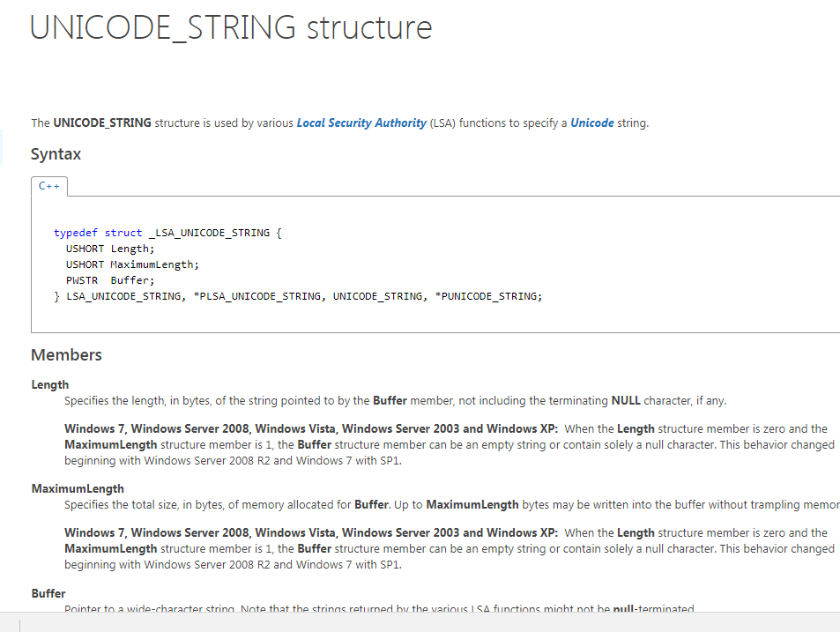840x632 pixels.
Task: Click *PUNICODE_STRING in the code block
Action: [488, 296]
